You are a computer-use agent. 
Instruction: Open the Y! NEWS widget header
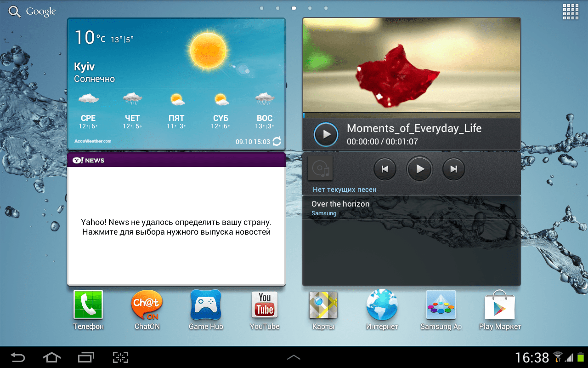click(176, 160)
